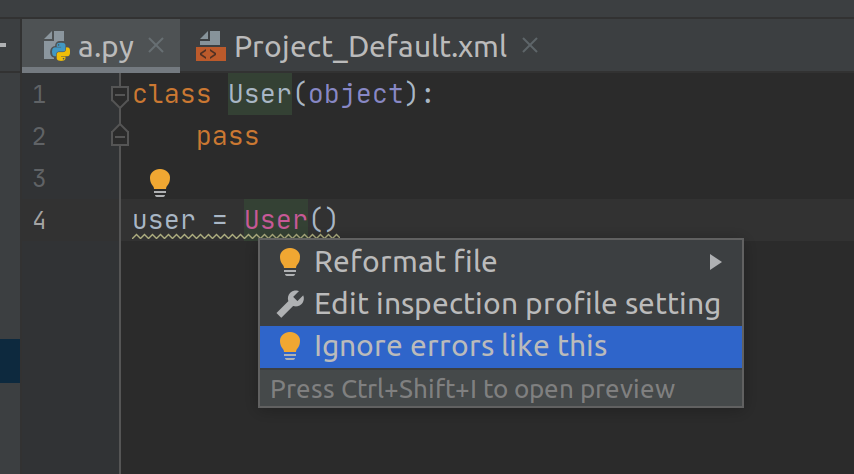854x474 pixels.
Task: Click the Python file icon on the a.py tab
Action: 57,46
